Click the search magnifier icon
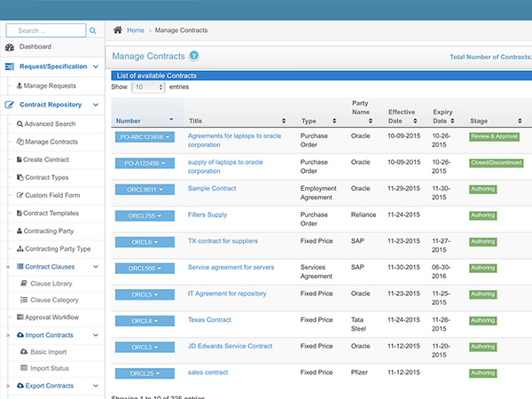 (92, 31)
